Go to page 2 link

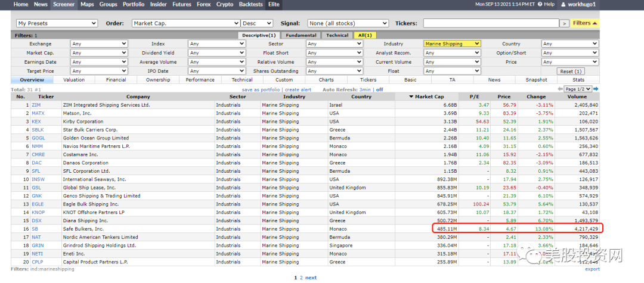click(x=301, y=278)
